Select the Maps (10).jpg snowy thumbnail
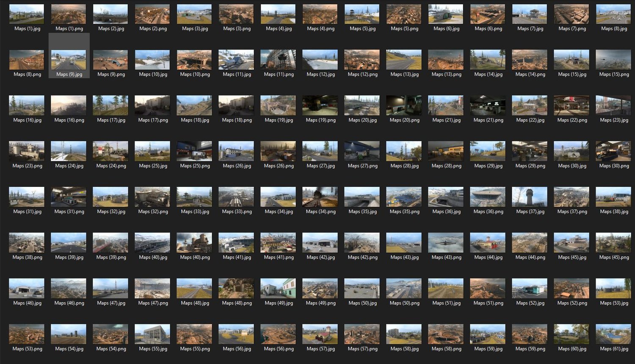This screenshot has width=635, height=364. pos(152,60)
